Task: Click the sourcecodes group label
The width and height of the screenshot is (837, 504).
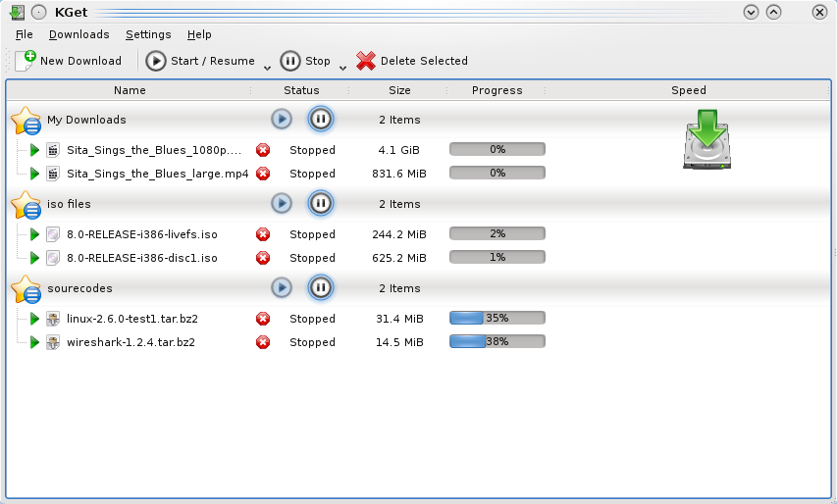Action: click(79, 288)
